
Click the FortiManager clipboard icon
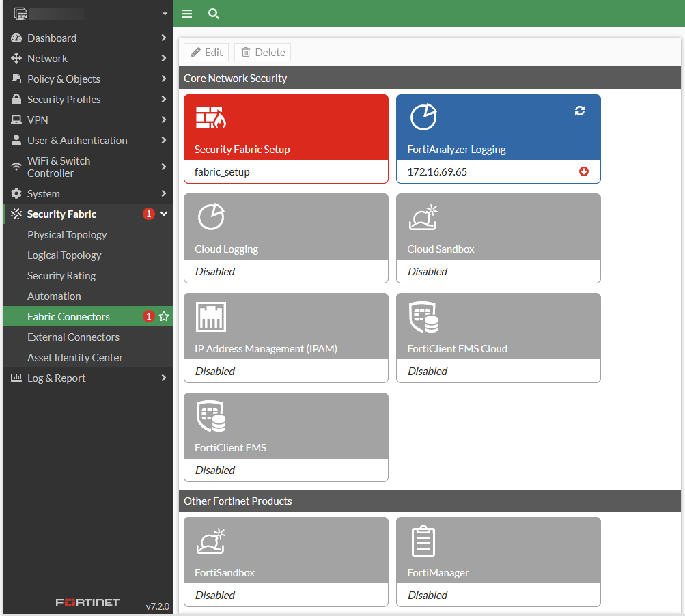423,541
